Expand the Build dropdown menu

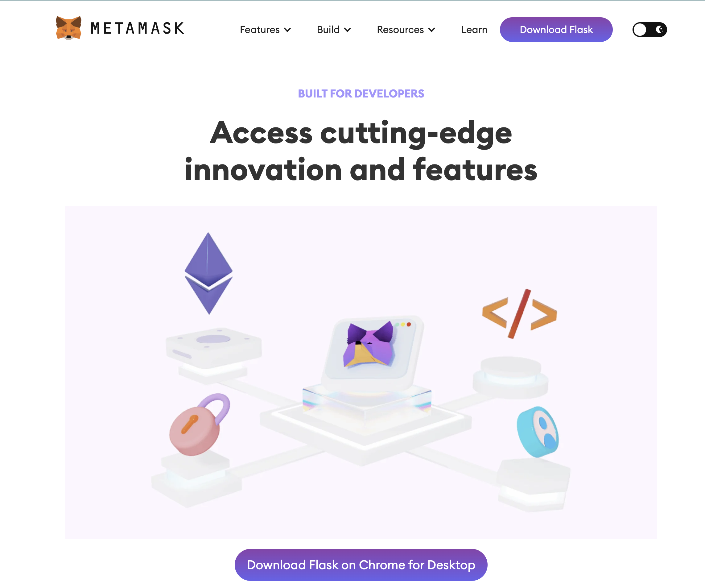(332, 29)
